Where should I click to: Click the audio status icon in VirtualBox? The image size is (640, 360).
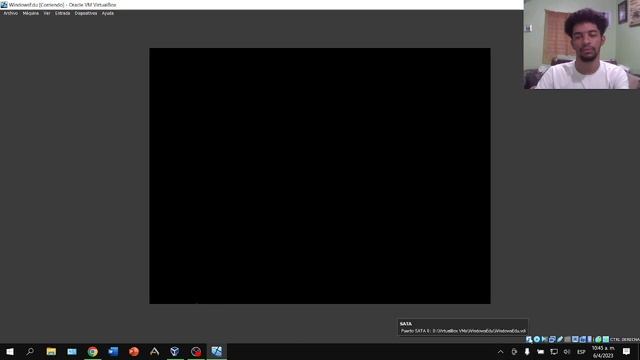click(544, 339)
